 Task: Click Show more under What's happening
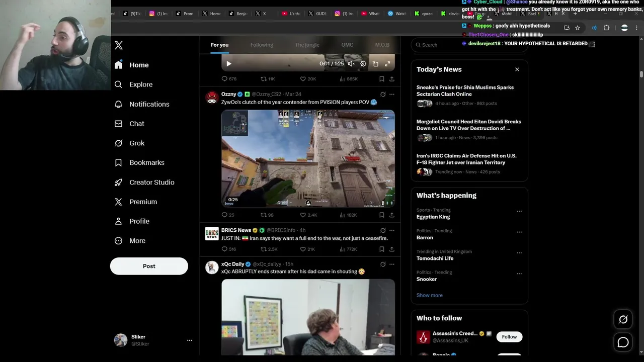click(430, 295)
